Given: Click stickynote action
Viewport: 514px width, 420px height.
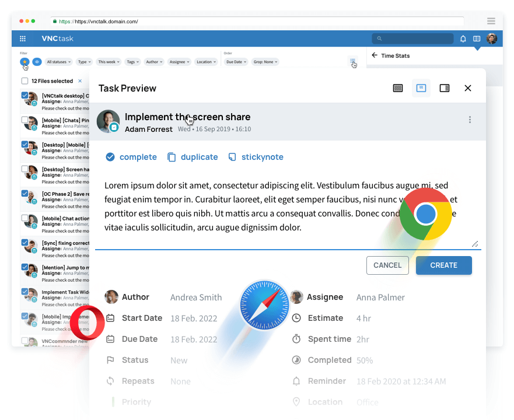Looking at the screenshot, I should pos(256,157).
